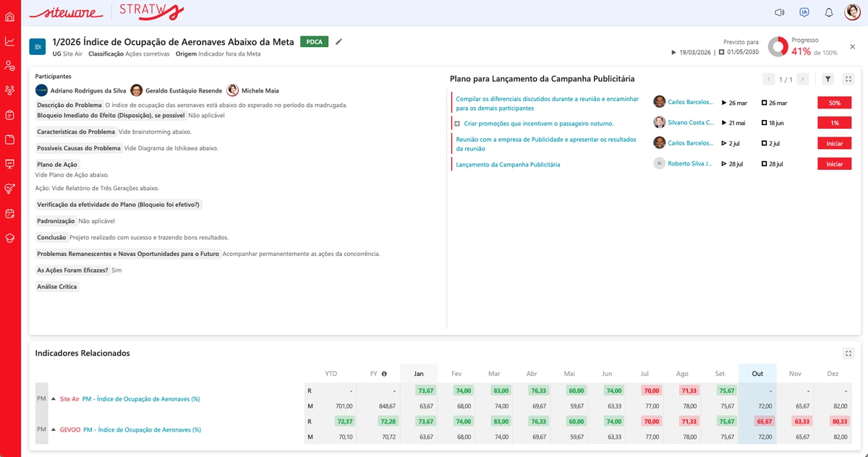The image size is (868, 457).
Task: Open the clipboard icon in the sidebar
Action: click(10, 115)
